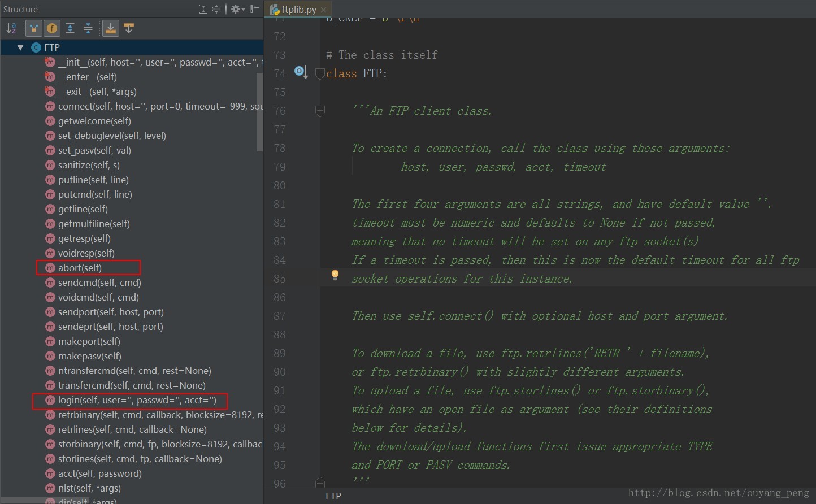The height and width of the screenshot is (504, 816).
Task: Click the 'socket operations for this instance.' line
Action: [462, 279]
